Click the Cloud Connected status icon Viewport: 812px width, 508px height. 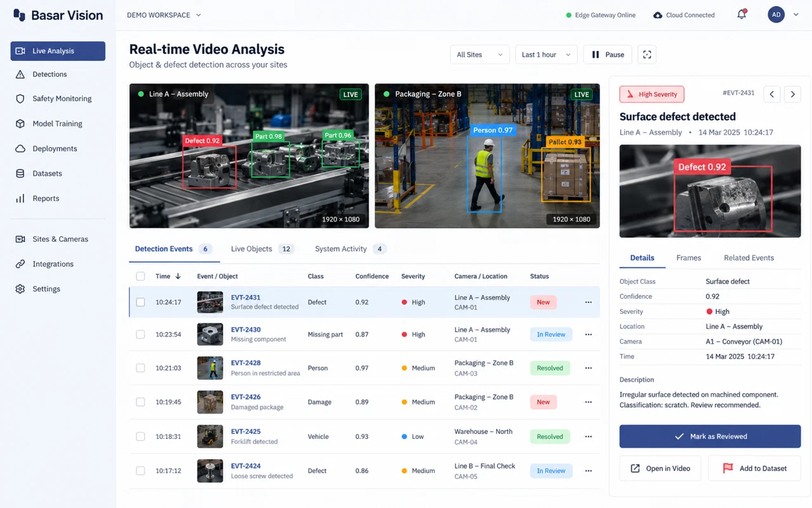[658, 15]
